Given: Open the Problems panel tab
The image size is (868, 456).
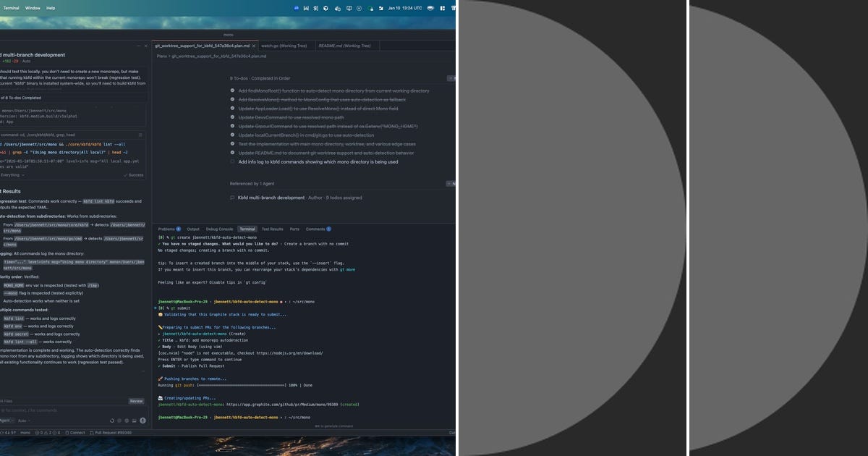Looking at the screenshot, I should [x=169, y=229].
